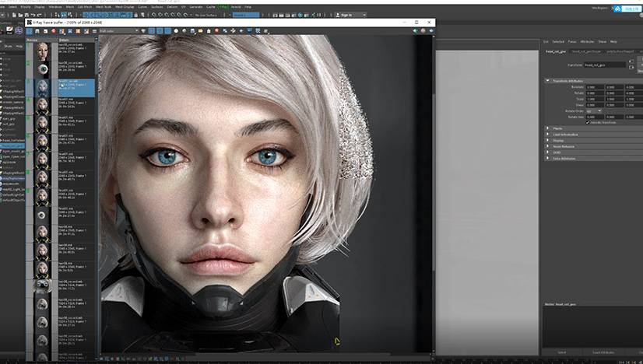
Task: Open the Deform menu
Action: pos(172,7)
